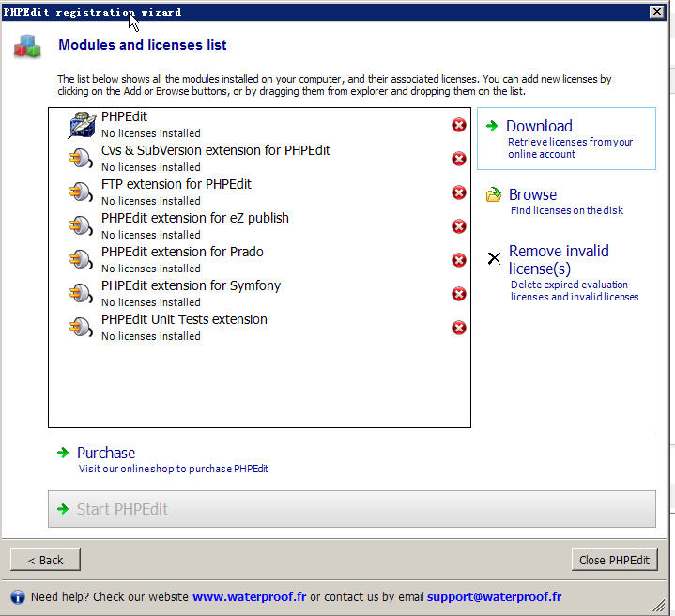Screen dimensions: 675x616
Task: Click 'Find licenses on the disk' text
Action: [x=566, y=210]
